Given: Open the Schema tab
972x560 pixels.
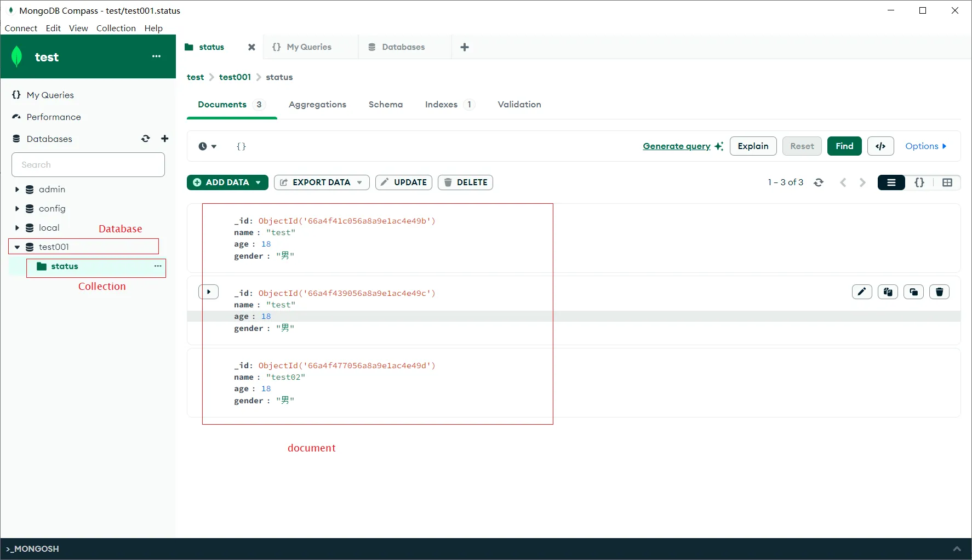Looking at the screenshot, I should (385, 105).
